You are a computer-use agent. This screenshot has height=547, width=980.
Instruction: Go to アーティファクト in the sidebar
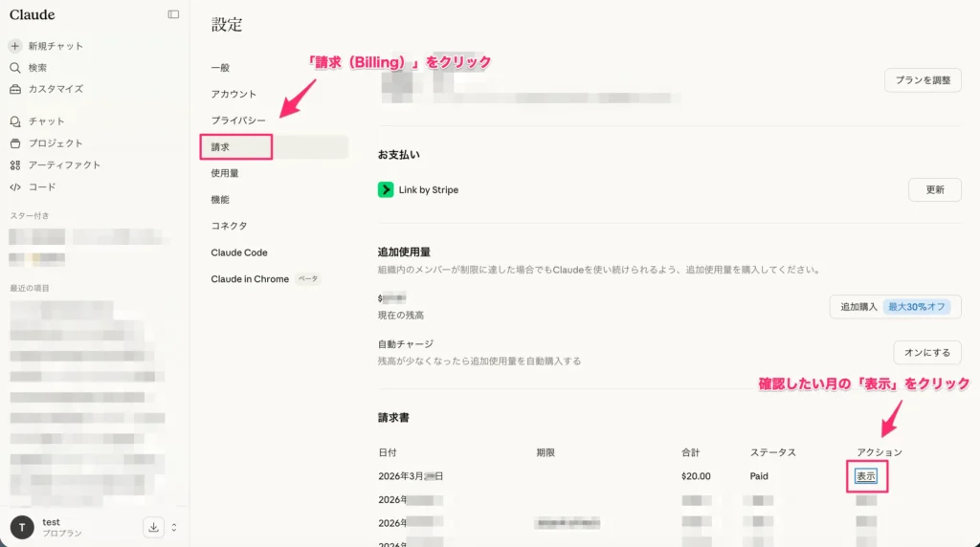pyautogui.click(x=64, y=164)
